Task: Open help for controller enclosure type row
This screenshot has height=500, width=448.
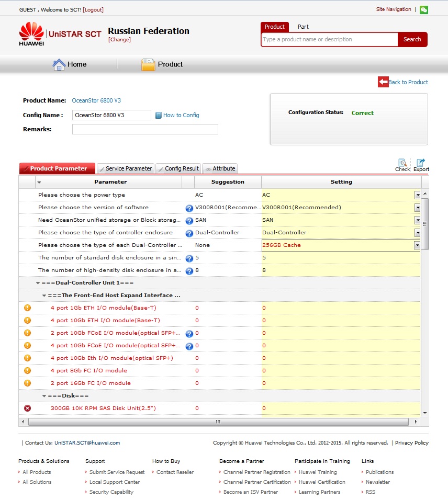Action: point(189,233)
